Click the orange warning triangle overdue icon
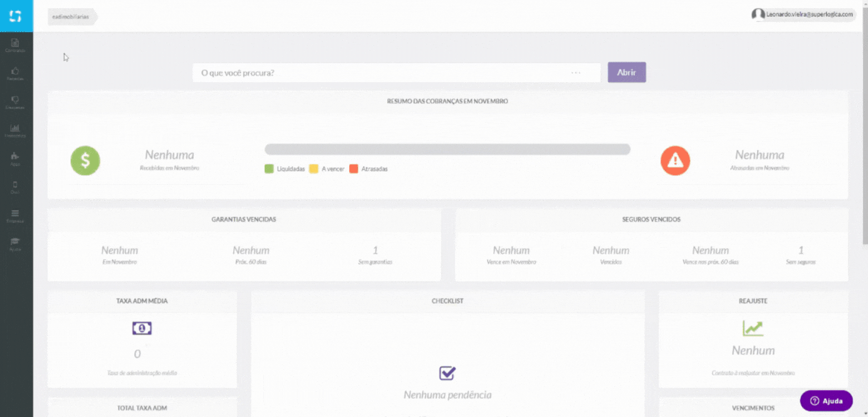This screenshot has height=417, width=868. [x=675, y=161]
